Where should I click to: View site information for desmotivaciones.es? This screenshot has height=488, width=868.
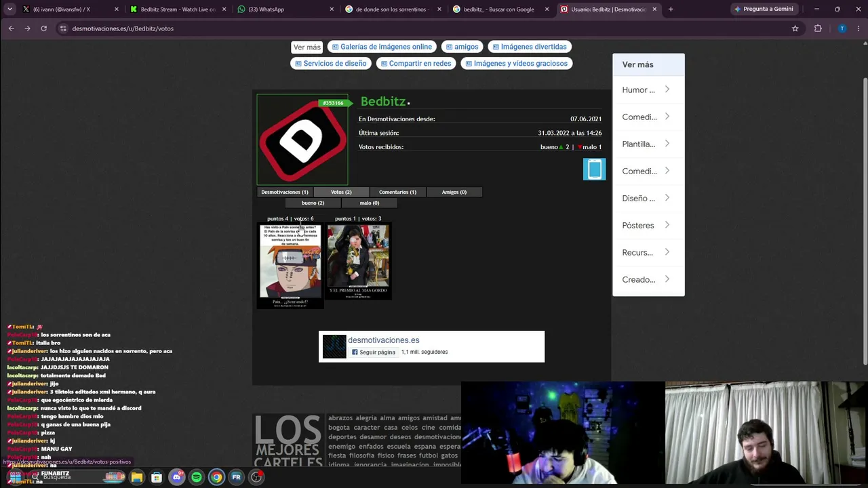pyautogui.click(x=63, y=28)
